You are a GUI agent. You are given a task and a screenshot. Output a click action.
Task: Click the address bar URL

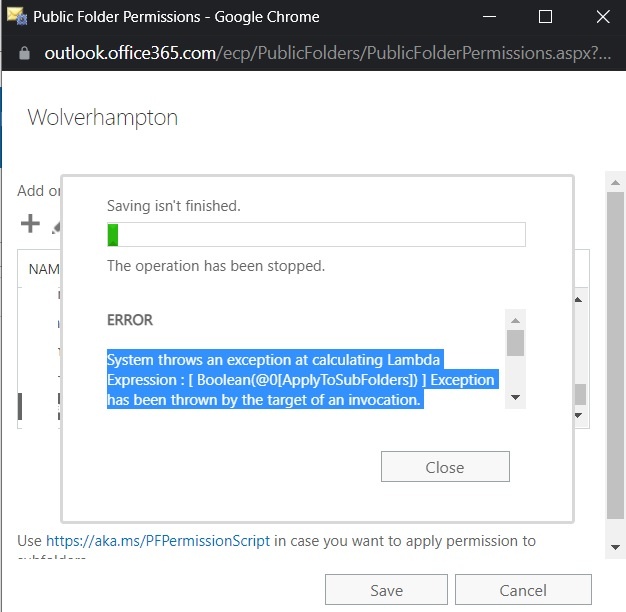point(327,53)
